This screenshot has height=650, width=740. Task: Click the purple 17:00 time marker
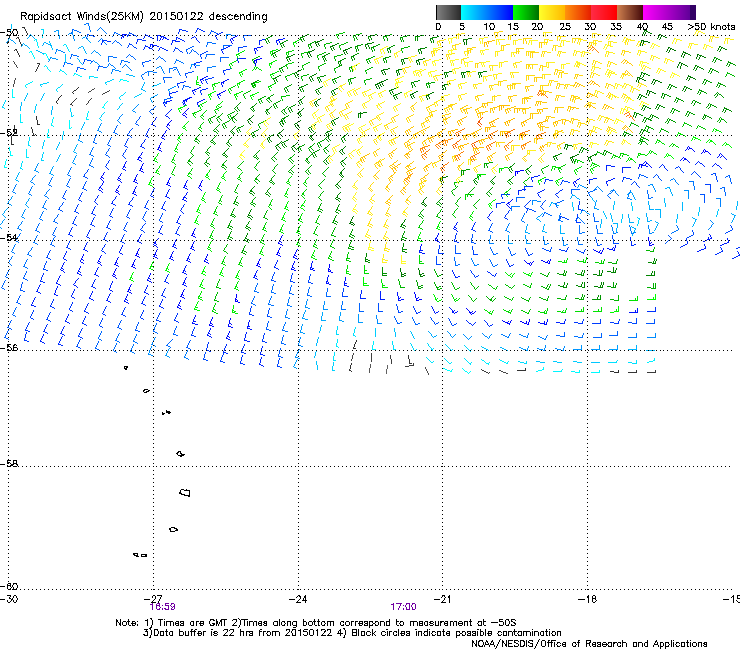[403, 607]
